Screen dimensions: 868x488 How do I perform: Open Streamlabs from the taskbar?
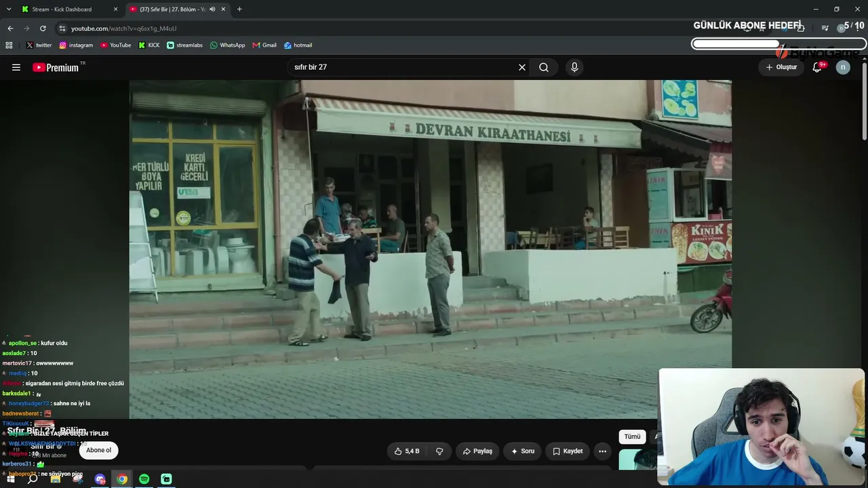(x=166, y=479)
